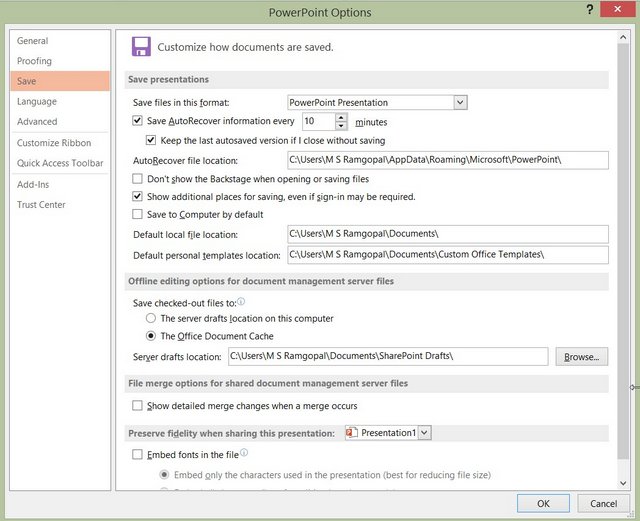Cancel the PowerPoint Options dialog
Screen dimensions: 640x521
pyautogui.click(x=603, y=503)
